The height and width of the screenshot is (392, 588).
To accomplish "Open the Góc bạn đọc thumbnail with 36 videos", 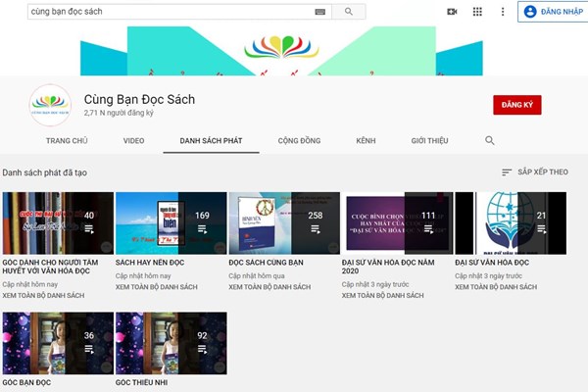I will point(58,343).
